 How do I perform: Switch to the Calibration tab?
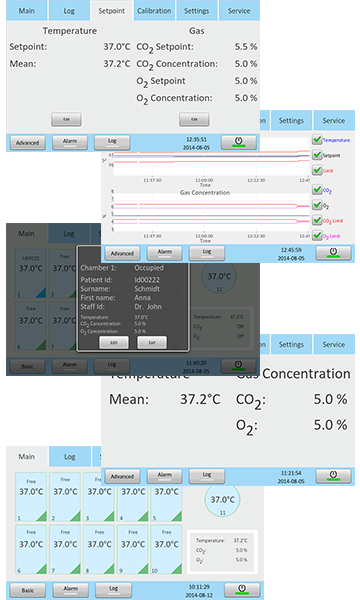click(x=154, y=11)
